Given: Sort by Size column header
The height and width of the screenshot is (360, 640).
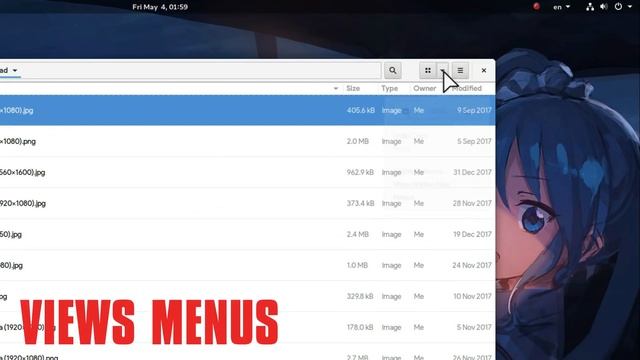Looking at the screenshot, I should pyautogui.click(x=353, y=89).
